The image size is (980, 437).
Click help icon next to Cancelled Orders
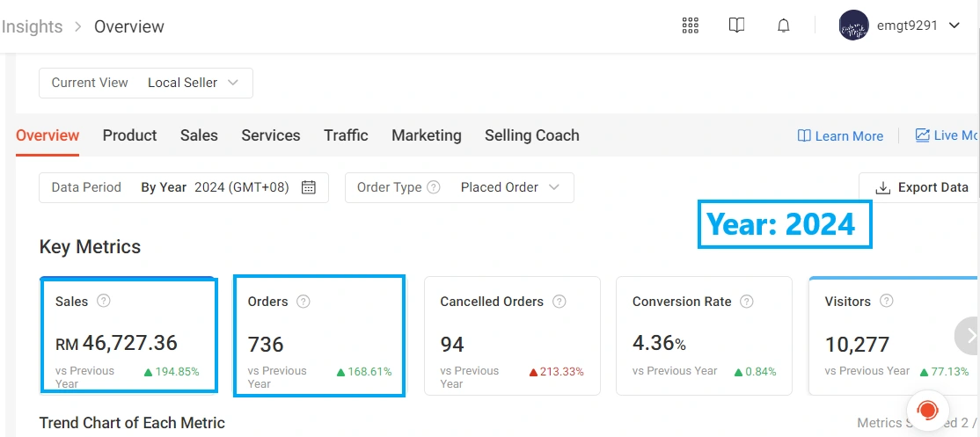click(559, 302)
